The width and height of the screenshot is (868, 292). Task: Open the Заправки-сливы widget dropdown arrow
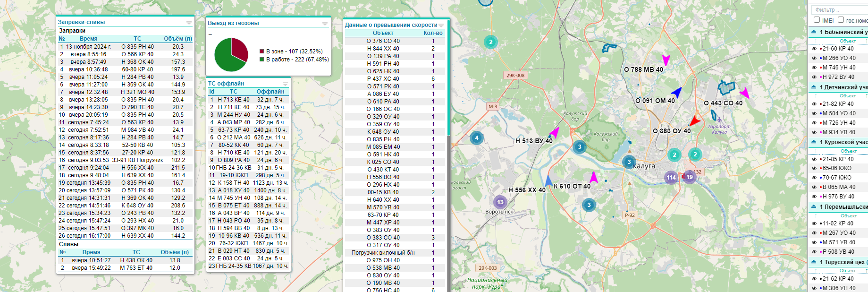coord(189,23)
